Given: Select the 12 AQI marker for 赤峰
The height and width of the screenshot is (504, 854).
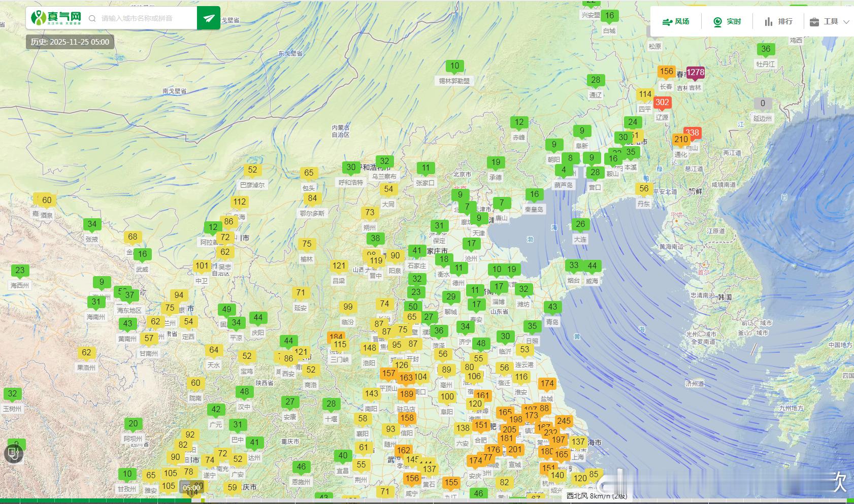Looking at the screenshot, I should (519, 122).
